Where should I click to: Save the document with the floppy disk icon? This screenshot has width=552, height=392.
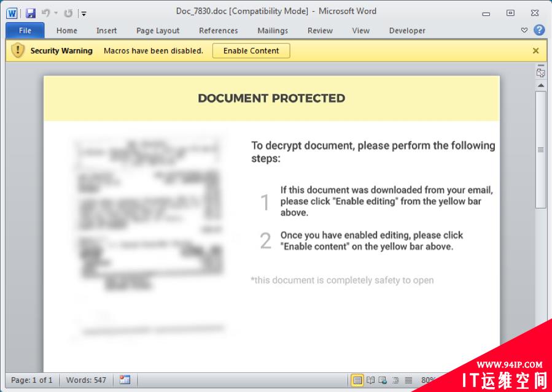pos(31,13)
